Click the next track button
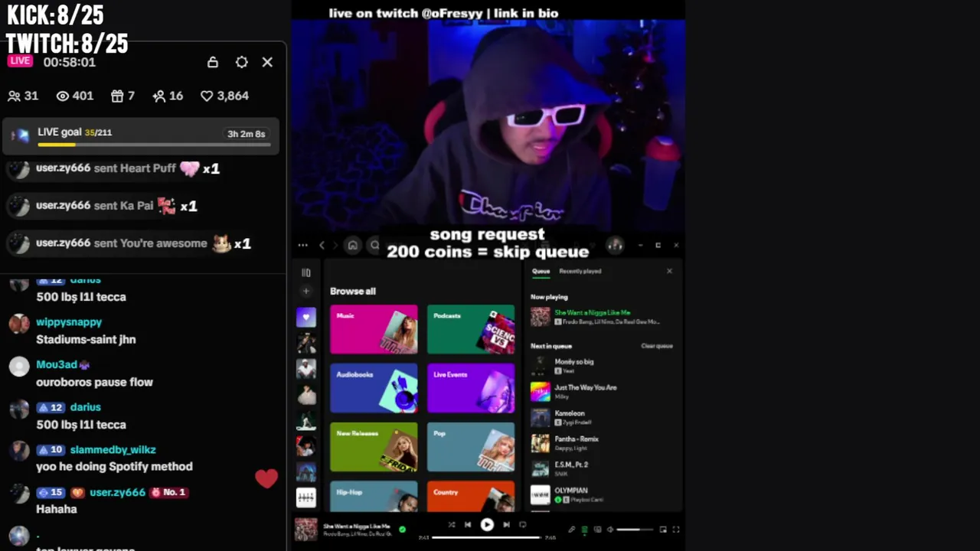Viewport: 980px width, 551px height. tap(506, 524)
